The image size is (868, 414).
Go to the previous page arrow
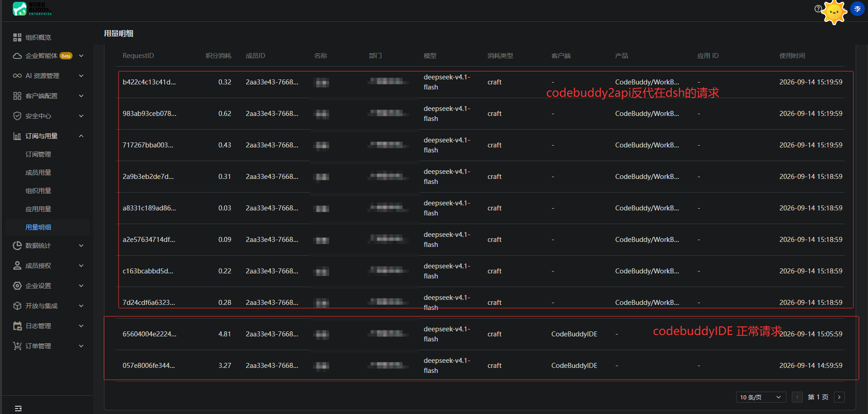click(797, 397)
